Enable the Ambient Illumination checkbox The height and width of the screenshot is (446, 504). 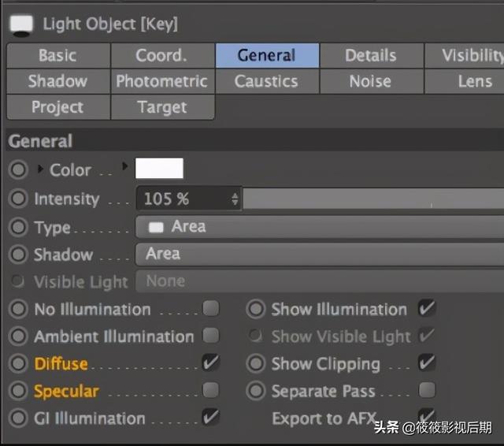211,335
